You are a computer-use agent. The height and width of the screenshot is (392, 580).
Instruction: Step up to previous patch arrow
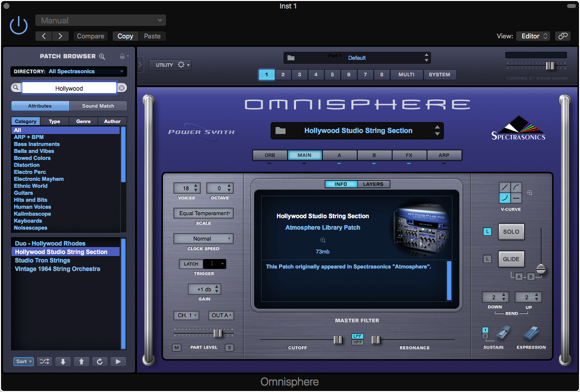pyautogui.click(x=81, y=361)
